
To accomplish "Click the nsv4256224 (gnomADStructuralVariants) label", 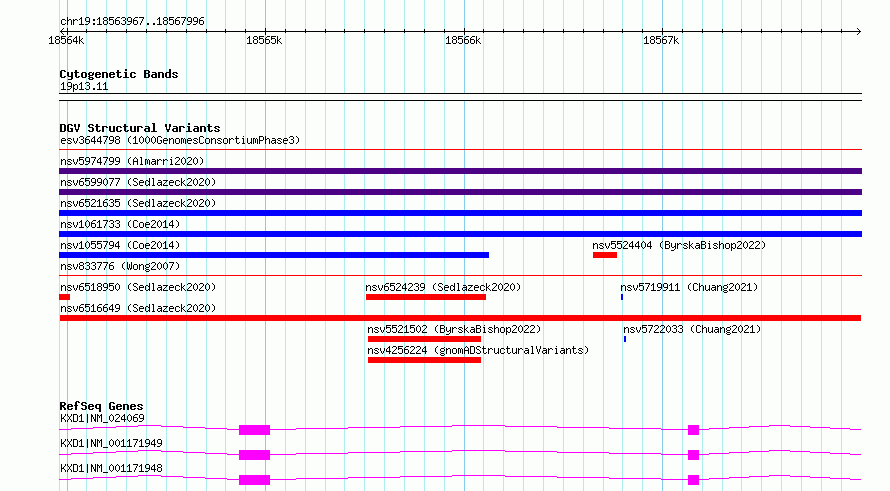I will 478,350.
